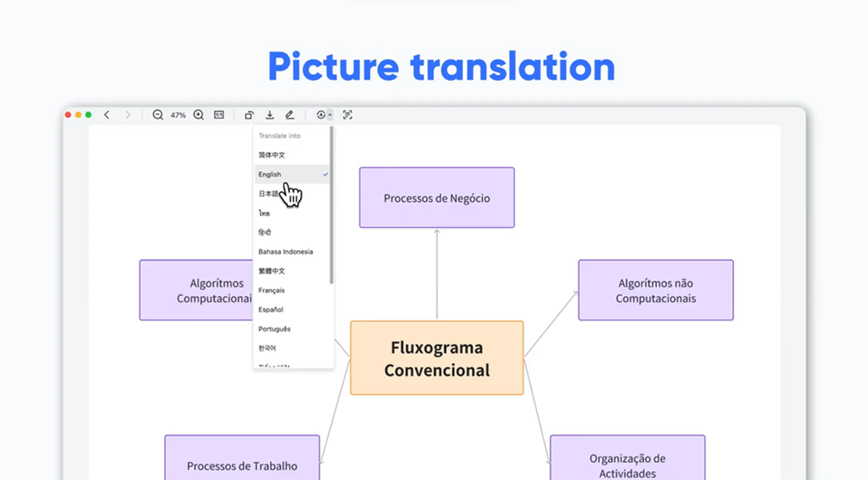Click the language list scrollbar

332,206
